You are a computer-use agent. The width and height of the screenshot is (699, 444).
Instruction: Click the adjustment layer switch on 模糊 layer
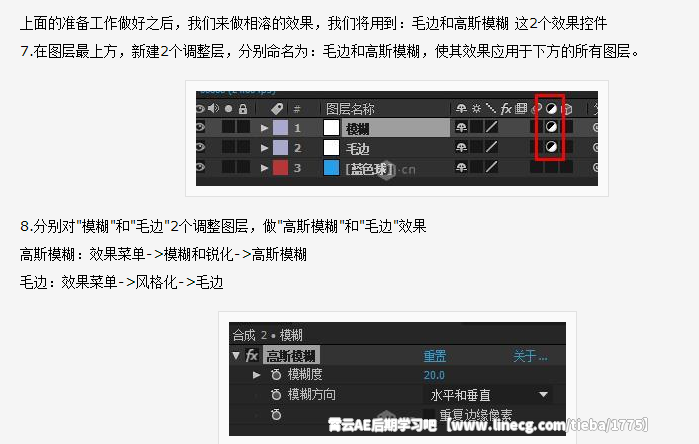[551, 127]
